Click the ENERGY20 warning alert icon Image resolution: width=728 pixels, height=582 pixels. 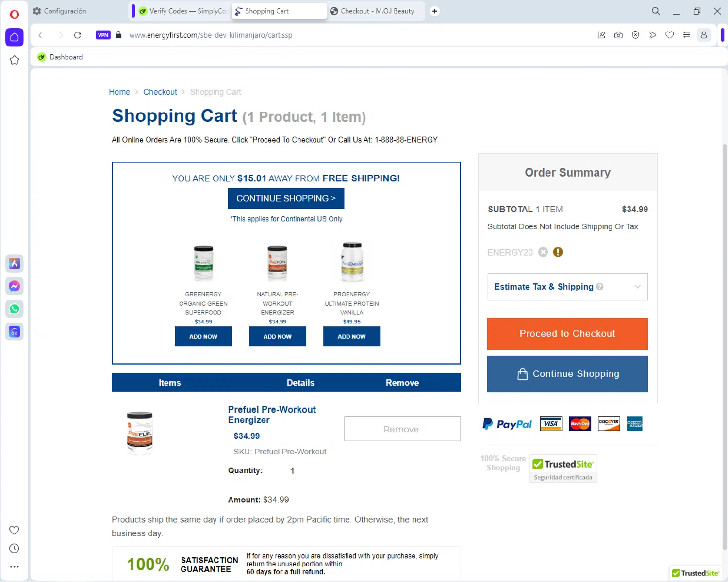[x=558, y=252]
